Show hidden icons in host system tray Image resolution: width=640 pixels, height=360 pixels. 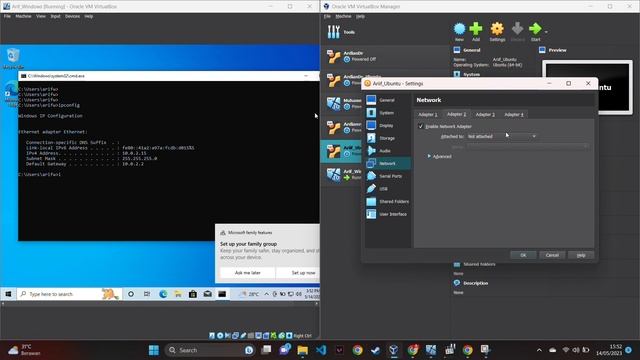coord(539,350)
